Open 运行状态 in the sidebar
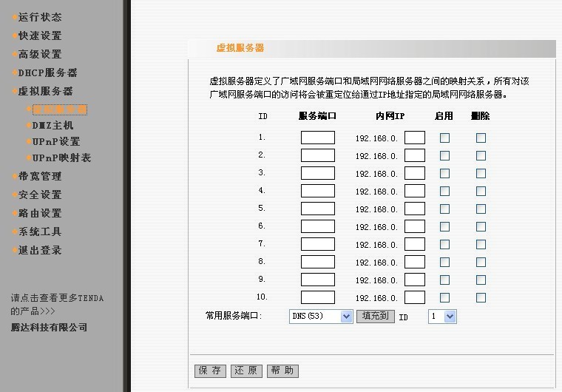 (x=40, y=17)
